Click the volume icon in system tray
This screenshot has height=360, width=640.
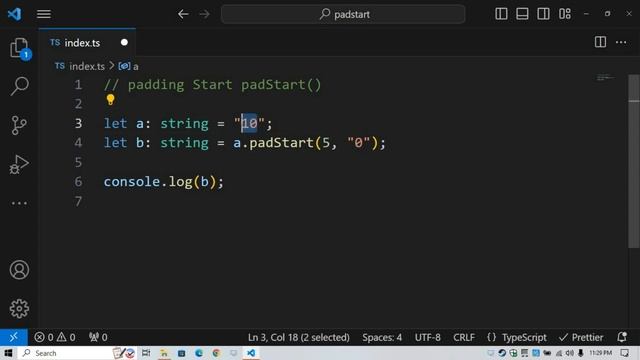pyautogui.click(x=570, y=353)
